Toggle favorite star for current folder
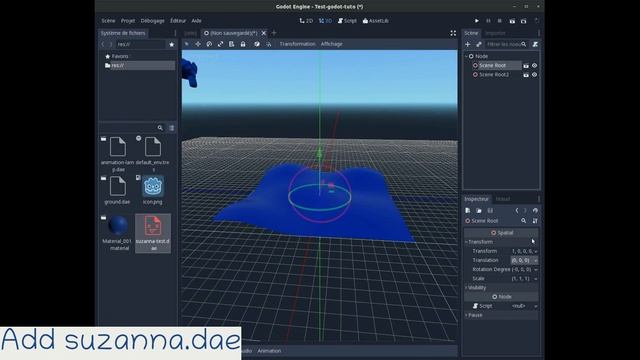 coord(171,44)
